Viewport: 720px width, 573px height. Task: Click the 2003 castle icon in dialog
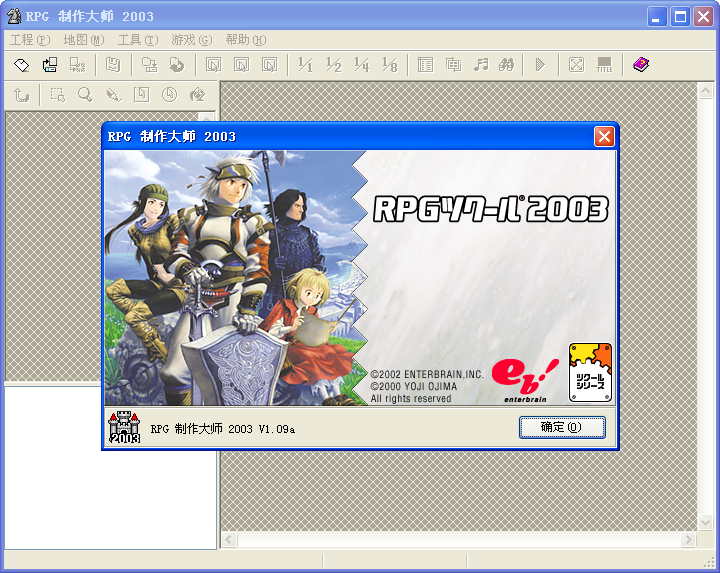(124, 427)
